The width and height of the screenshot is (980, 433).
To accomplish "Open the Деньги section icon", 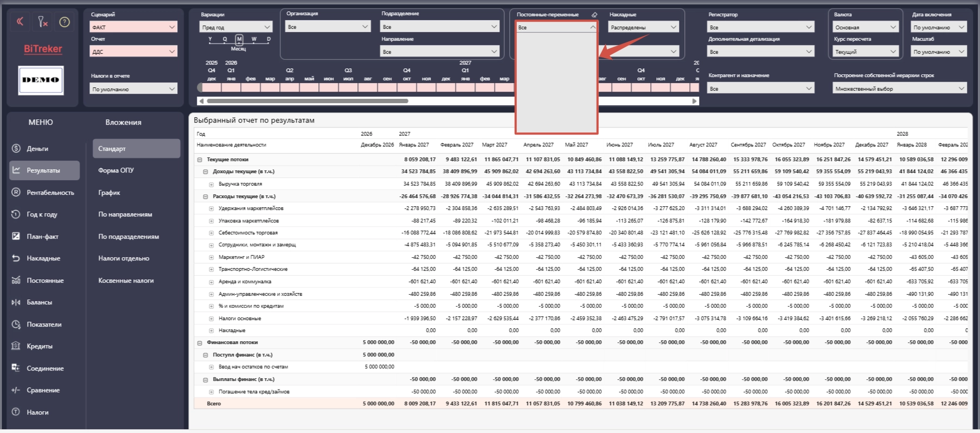I will 16,148.
